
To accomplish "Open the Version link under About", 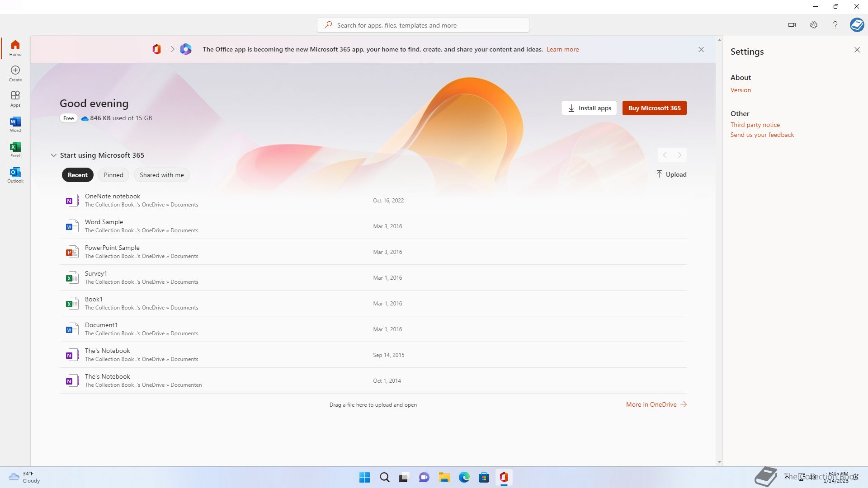I will coord(741,90).
